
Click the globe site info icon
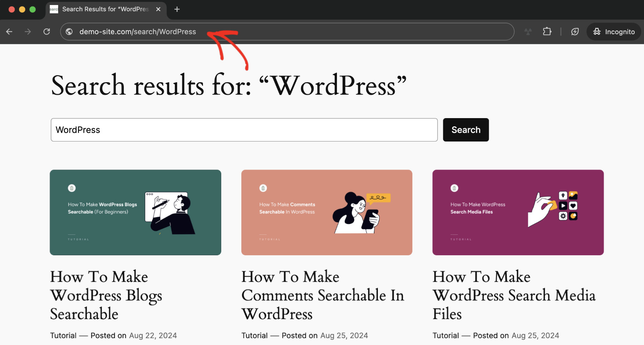(69, 32)
